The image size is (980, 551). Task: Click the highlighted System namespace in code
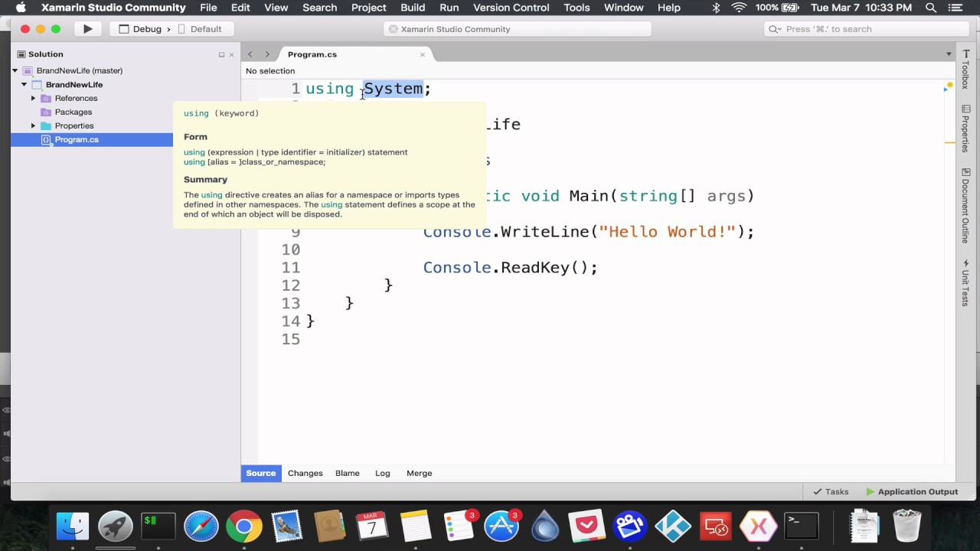coord(393,89)
